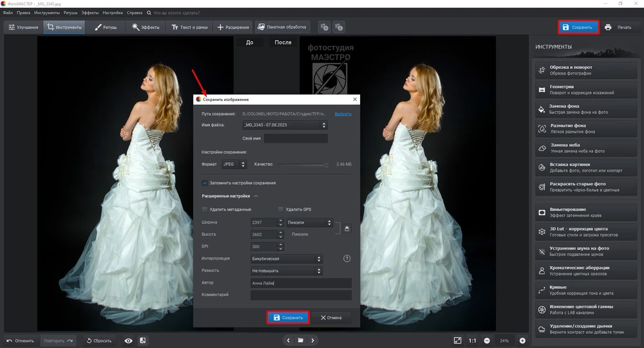The width and height of the screenshot is (644, 348).
Task: Click the 'Выбрать' save path link
Action: click(x=343, y=114)
